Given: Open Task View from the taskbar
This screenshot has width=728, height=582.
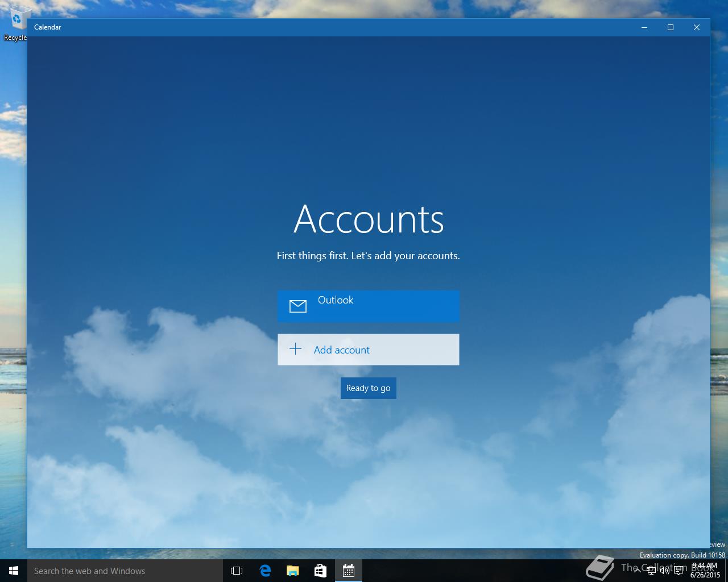Looking at the screenshot, I should click(x=237, y=571).
